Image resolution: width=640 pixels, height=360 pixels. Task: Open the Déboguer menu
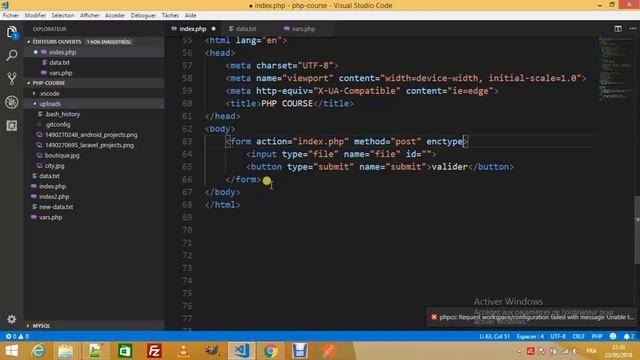[143, 16]
